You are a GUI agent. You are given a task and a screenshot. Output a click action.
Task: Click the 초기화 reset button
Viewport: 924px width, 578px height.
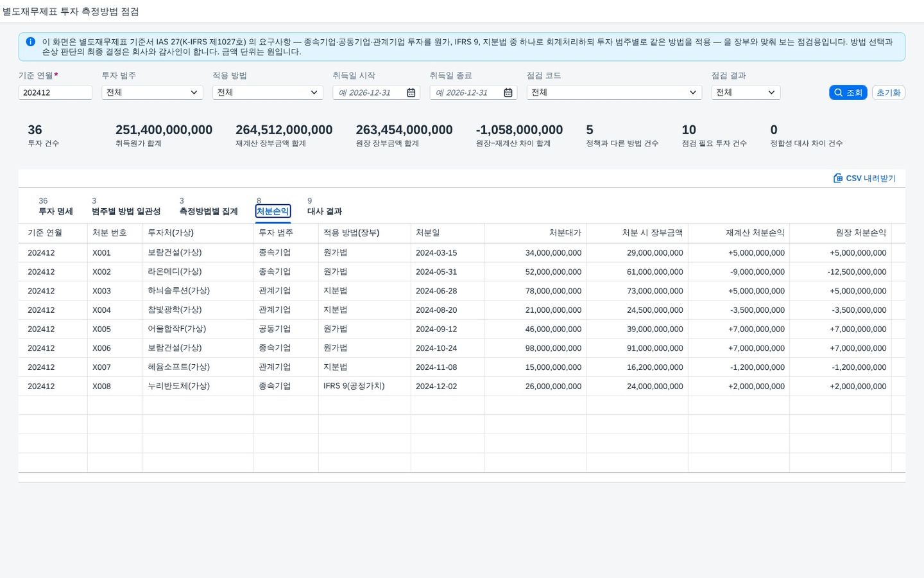(889, 92)
